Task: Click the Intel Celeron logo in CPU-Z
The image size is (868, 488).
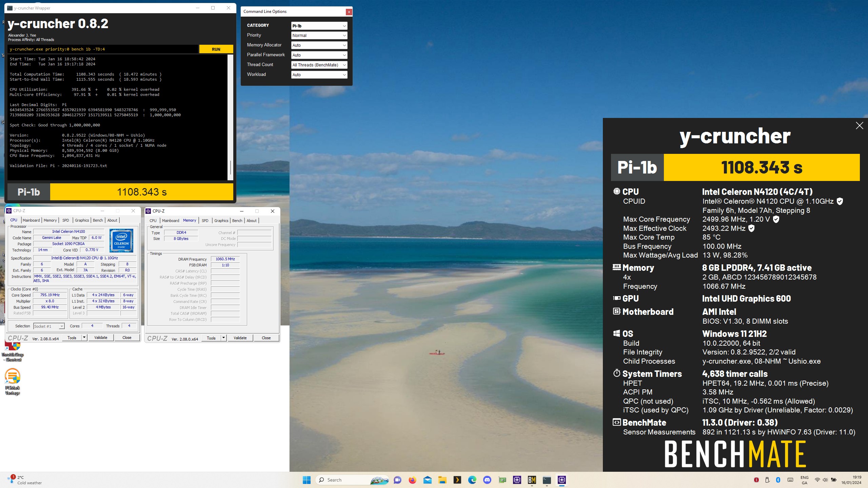Action: click(x=121, y=240)
